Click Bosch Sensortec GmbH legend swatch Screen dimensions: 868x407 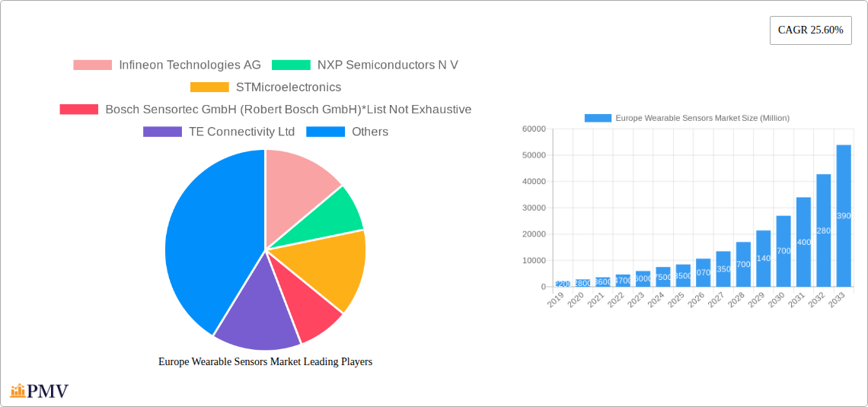click(79, 110)
